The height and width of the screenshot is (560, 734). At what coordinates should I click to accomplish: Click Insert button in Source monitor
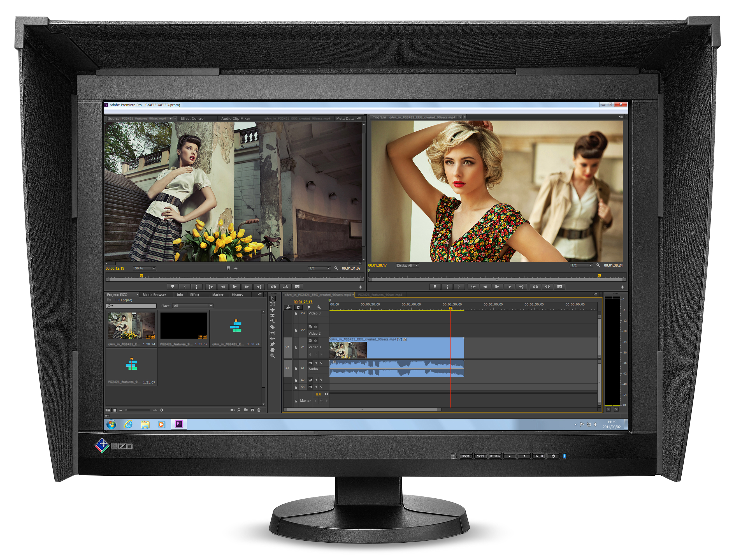[x=273, y=287]
